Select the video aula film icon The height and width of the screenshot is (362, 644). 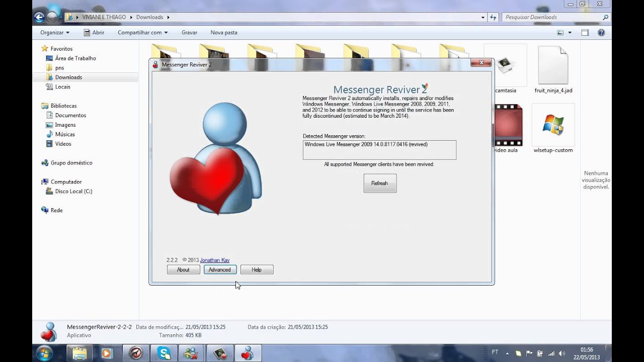click(x=508, y=125)
